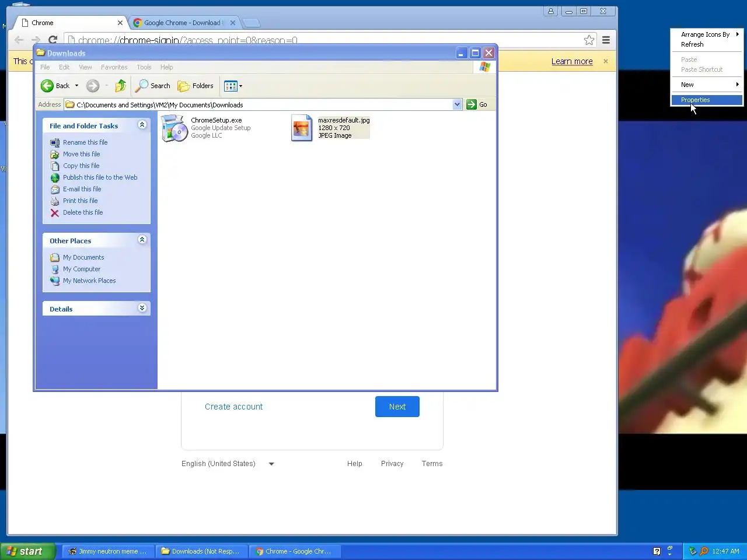
Task: Click Print this file task
Action: point(80,201)
